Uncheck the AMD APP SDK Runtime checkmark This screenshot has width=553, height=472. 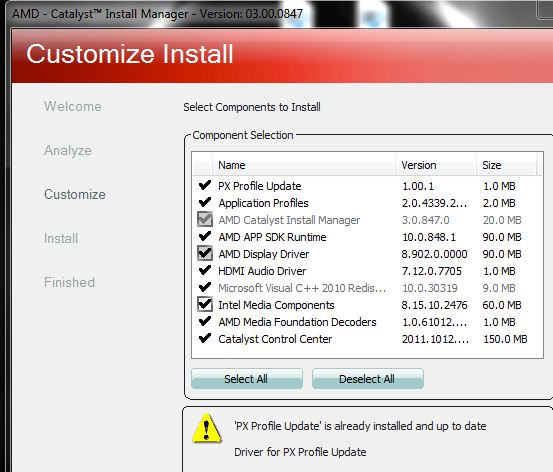pos(205,236)
